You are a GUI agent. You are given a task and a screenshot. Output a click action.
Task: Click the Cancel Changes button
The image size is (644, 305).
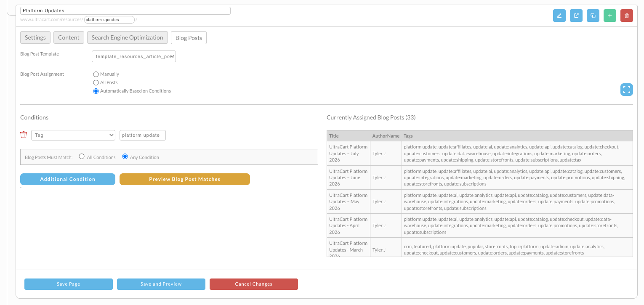point(254,284)
